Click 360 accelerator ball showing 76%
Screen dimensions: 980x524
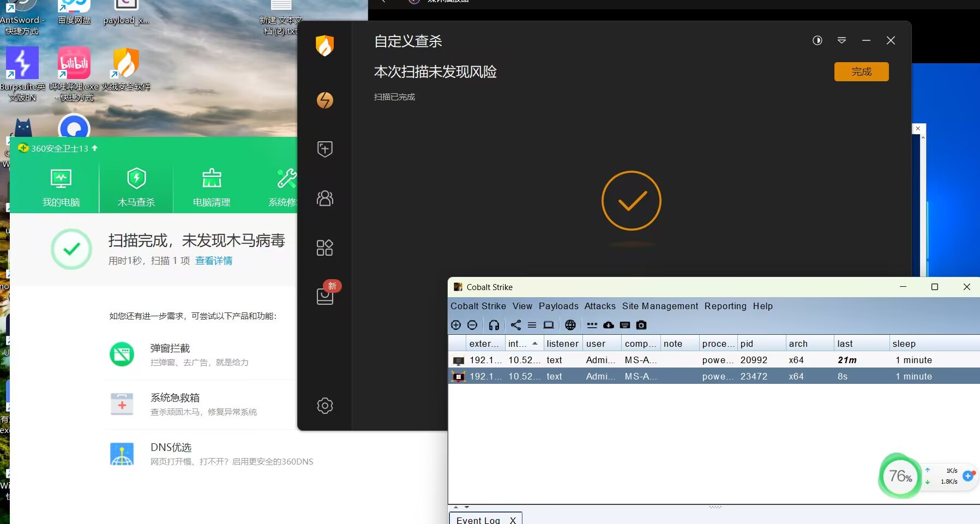[900, 476]
